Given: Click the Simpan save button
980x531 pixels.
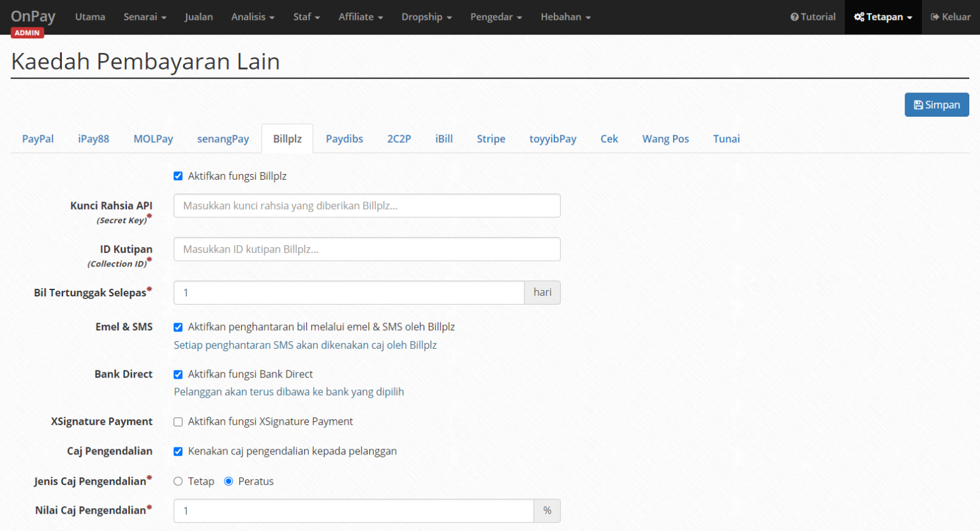Looking at the screenshot, I should click(937, 105).
